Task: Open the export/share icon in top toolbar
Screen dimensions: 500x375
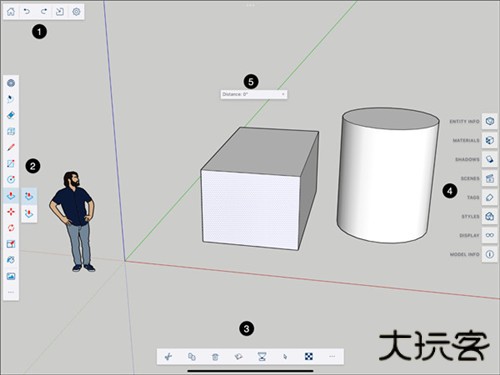Action: pyautogui.click(x=60, y=12)
